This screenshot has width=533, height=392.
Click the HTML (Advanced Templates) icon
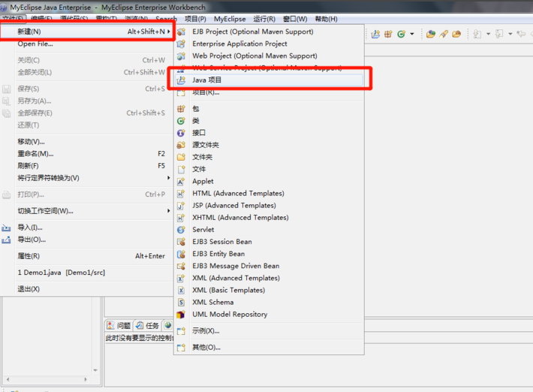click(181, 194)
